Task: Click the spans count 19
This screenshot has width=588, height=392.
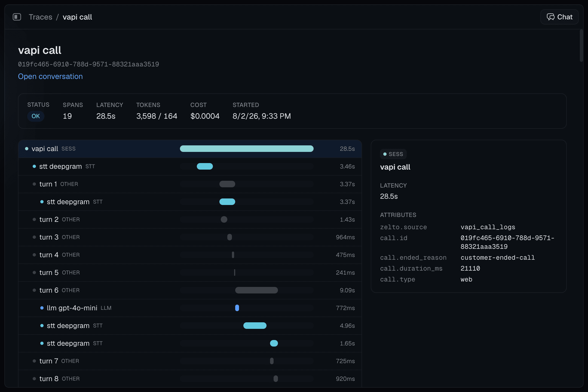Action: click(x=67, y=116)
